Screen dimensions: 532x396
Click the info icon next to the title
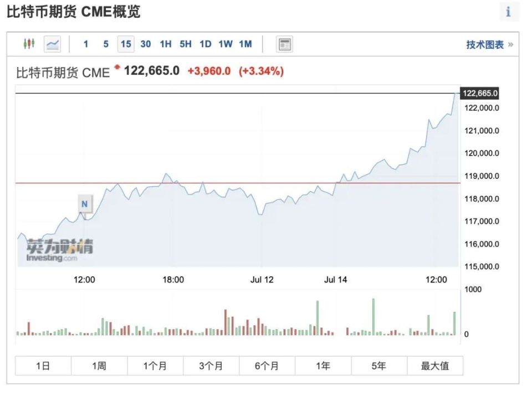pyautogui.click(x=509, y=12)
